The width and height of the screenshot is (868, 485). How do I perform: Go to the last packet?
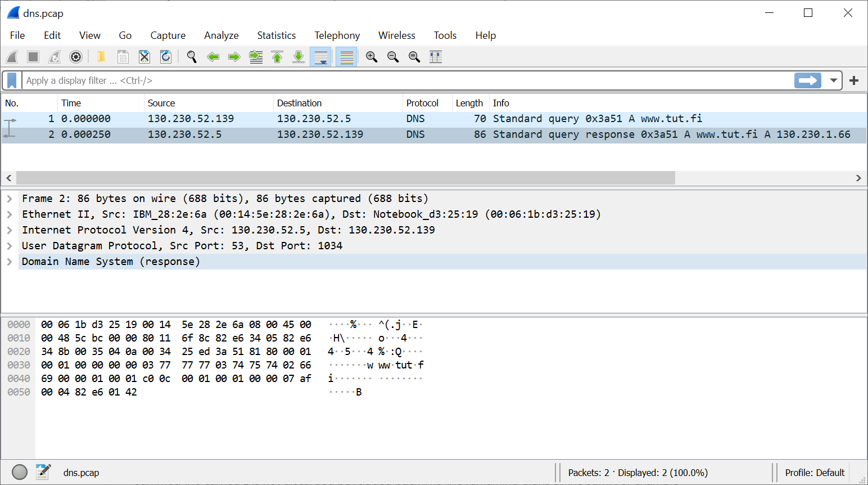[299, 56]
